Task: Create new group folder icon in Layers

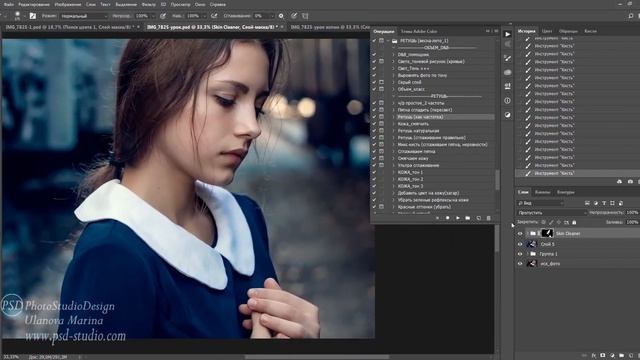Action: pos(621,356)
